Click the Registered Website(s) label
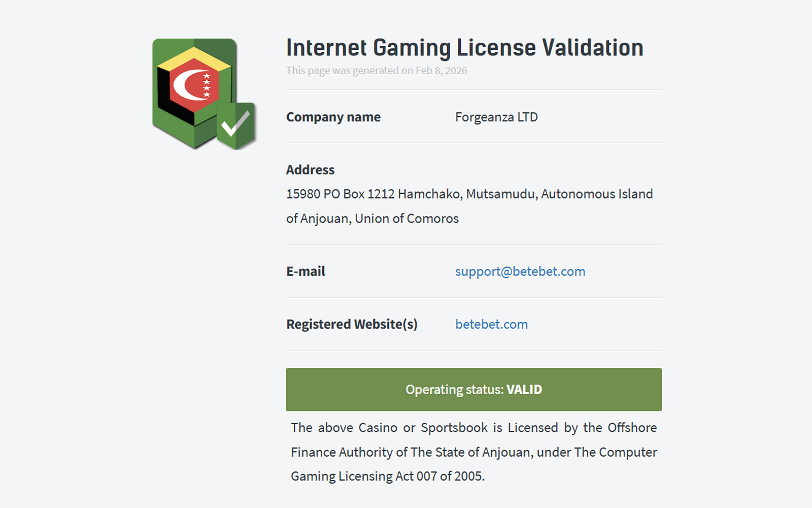The height and width of the screenshot is (508, 812). (352, 324)
